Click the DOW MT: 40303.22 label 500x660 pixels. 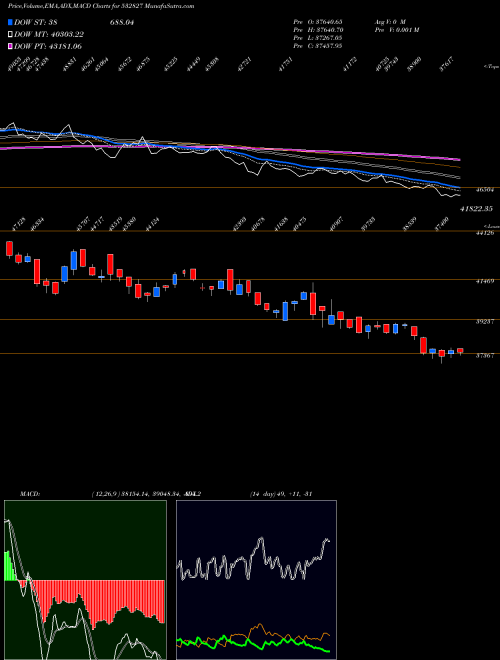[49, 35]
